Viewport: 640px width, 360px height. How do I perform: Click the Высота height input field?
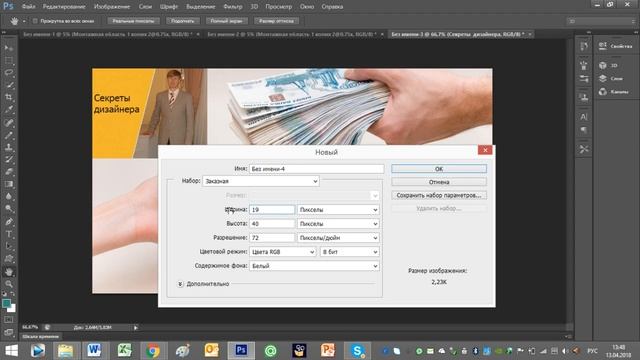click(x=272, y=224)
